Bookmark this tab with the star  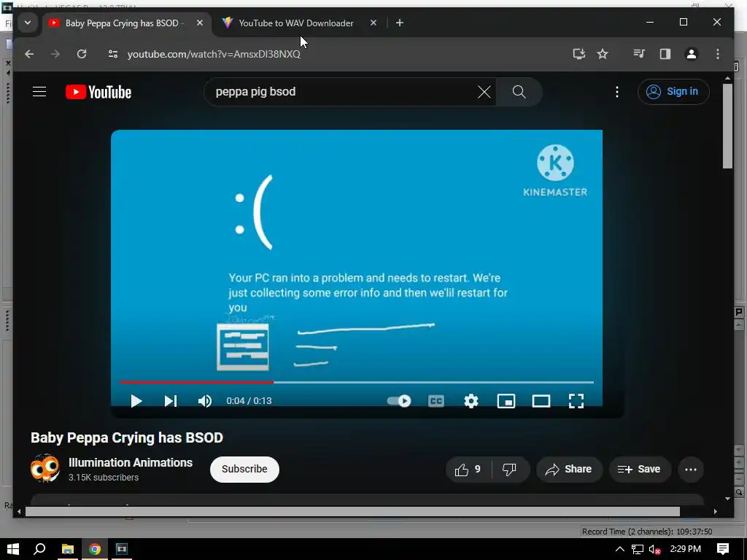[x=603, y=54]
